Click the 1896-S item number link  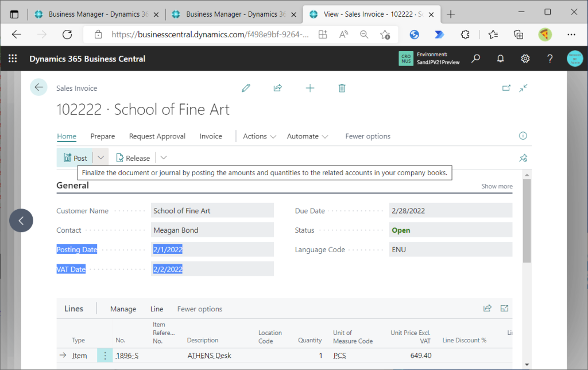127,356
